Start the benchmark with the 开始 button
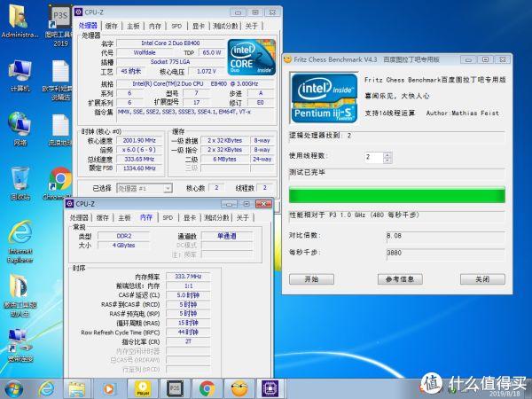 coord(311,279)
